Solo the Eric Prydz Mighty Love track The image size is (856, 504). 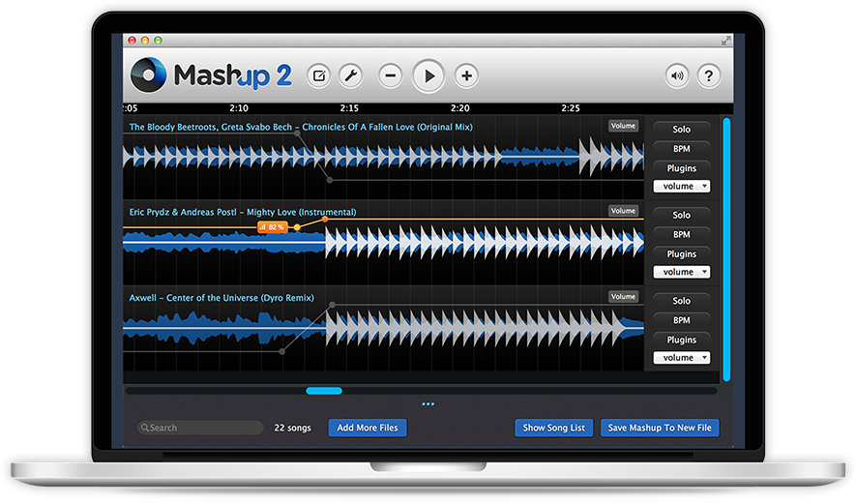(x=681, y=215)
